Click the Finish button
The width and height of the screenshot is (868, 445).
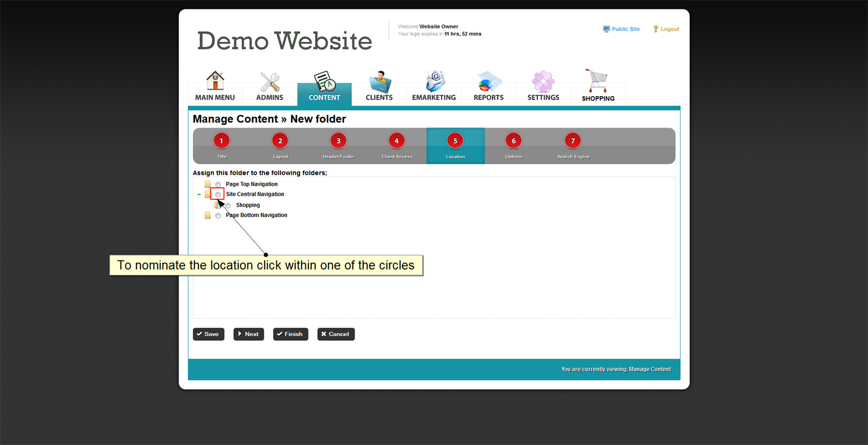290,334
